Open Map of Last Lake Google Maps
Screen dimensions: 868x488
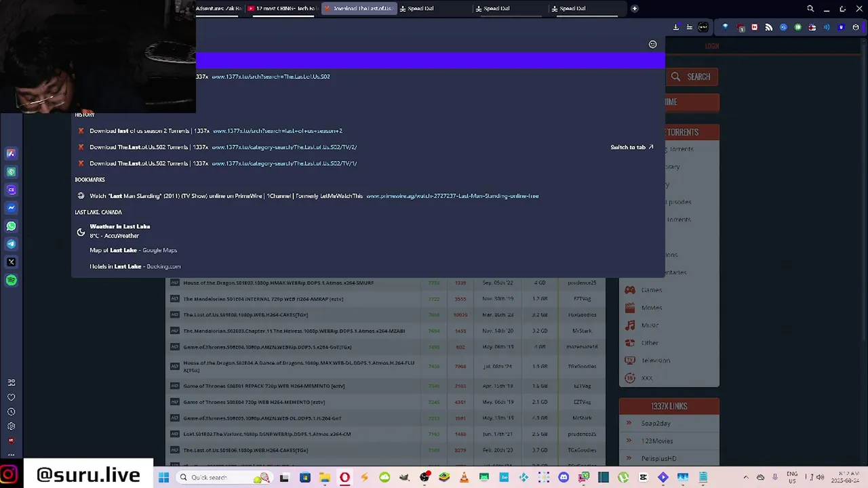tap(368, 250)
